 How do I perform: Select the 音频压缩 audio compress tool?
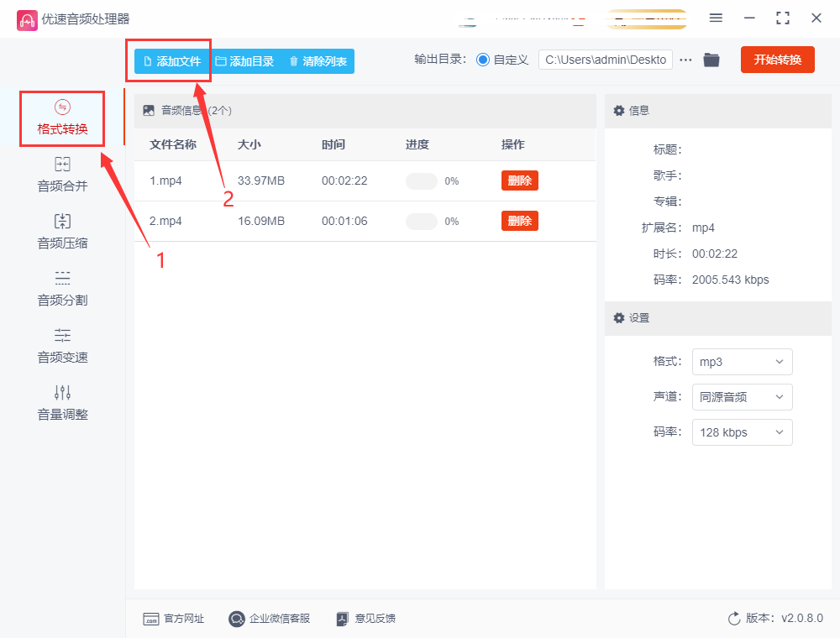62,232
